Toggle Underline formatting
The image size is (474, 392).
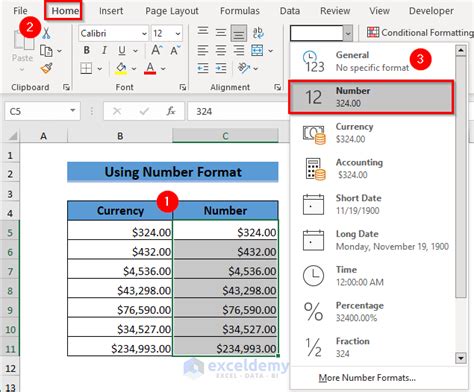[122, 51]
